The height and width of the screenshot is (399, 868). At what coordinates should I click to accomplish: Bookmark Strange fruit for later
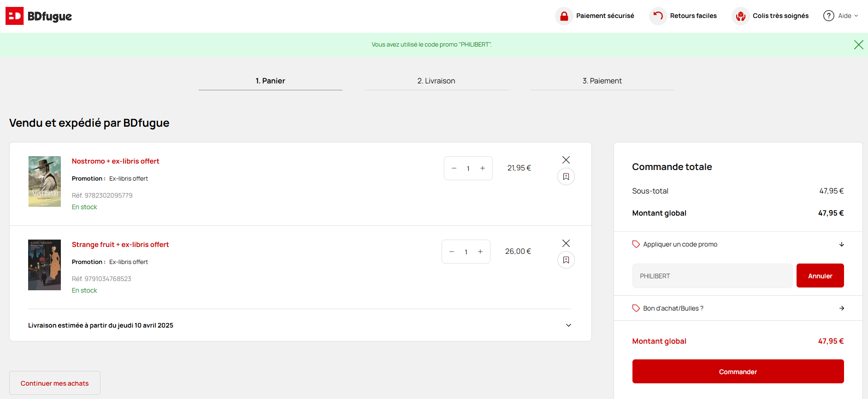click(566, 260)
